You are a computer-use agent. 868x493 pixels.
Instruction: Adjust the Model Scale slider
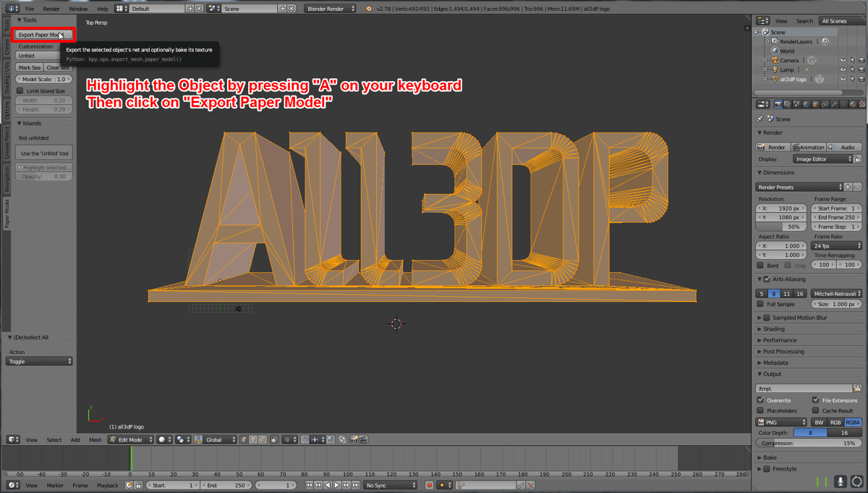[44, 79]
